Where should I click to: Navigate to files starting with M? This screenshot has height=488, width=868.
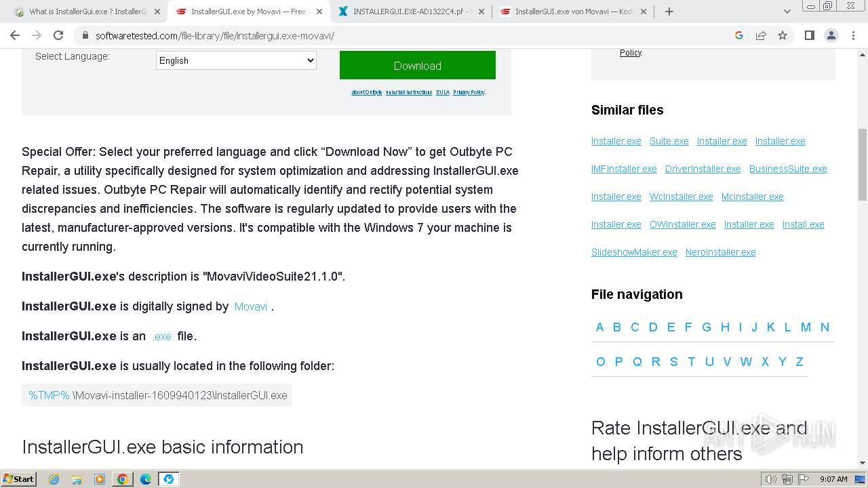[806, 327]
